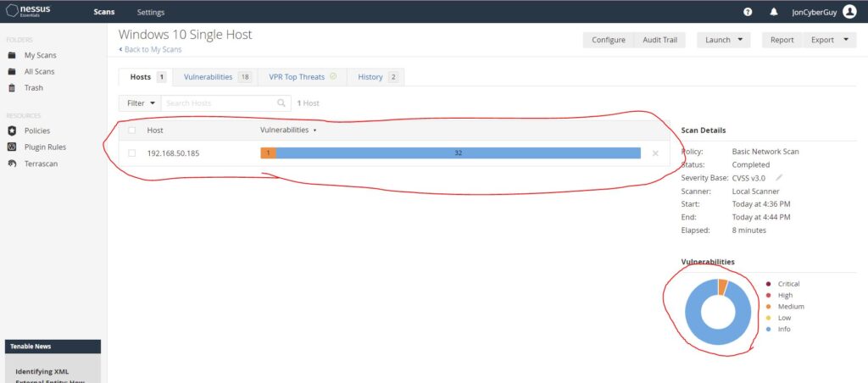Open the help question mark icon
This screenshot has width=868, height=383.
tap(748, 12)
